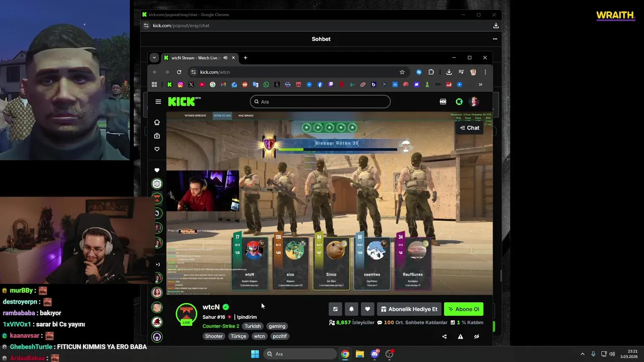Click the report warning triangle icon
Image resolution: width=644 pixels, height=362 pixels.
pos(460,336)
